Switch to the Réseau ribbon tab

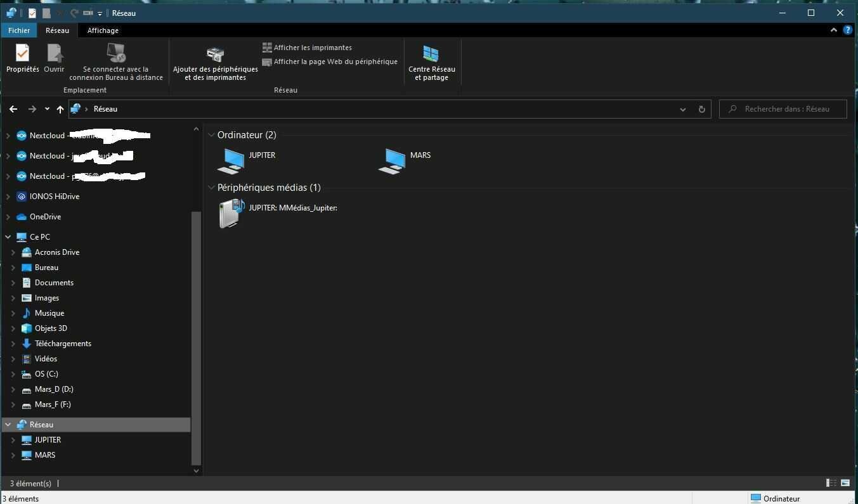click(57, 30)
